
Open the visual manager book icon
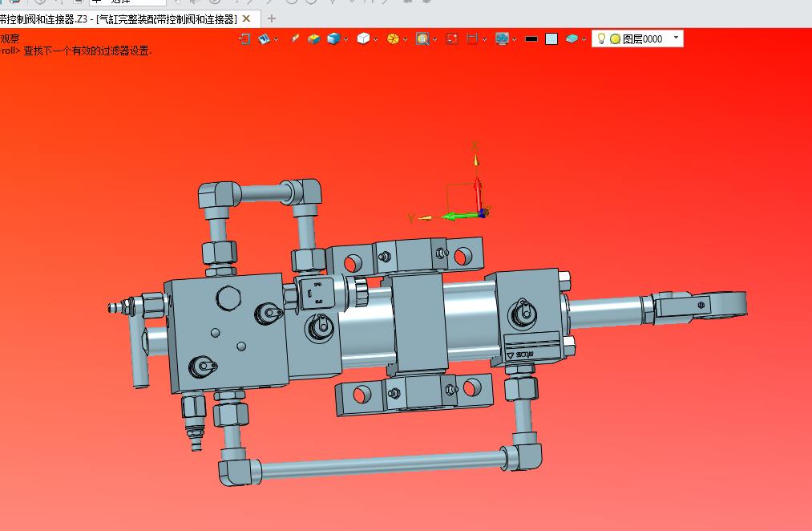(264, 39)
